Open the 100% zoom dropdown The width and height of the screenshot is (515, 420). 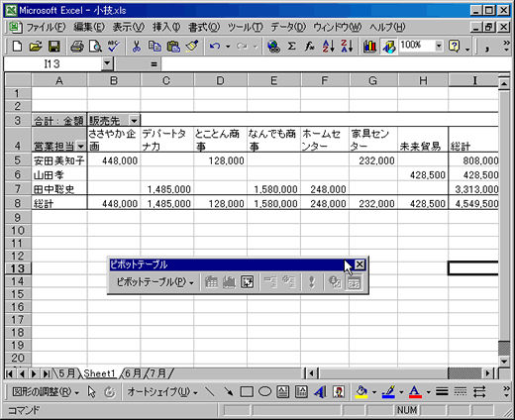pos(439,46)
